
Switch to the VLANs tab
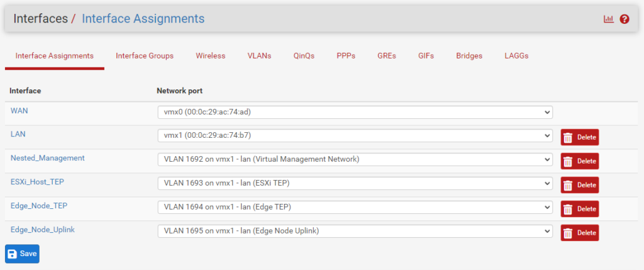(259, 55)
